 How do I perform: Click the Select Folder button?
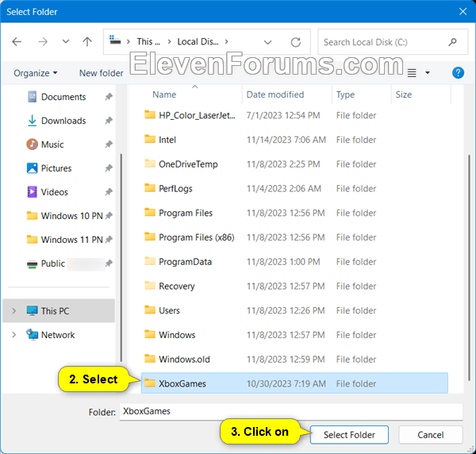(349, 435)
